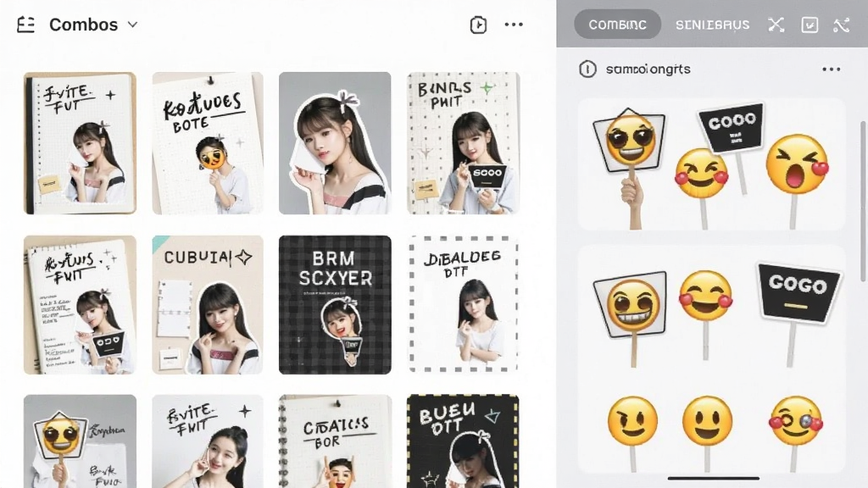Click the list layout icon beside Combos
The height and width of the screenshot is (488, 868).
[25, 25]
